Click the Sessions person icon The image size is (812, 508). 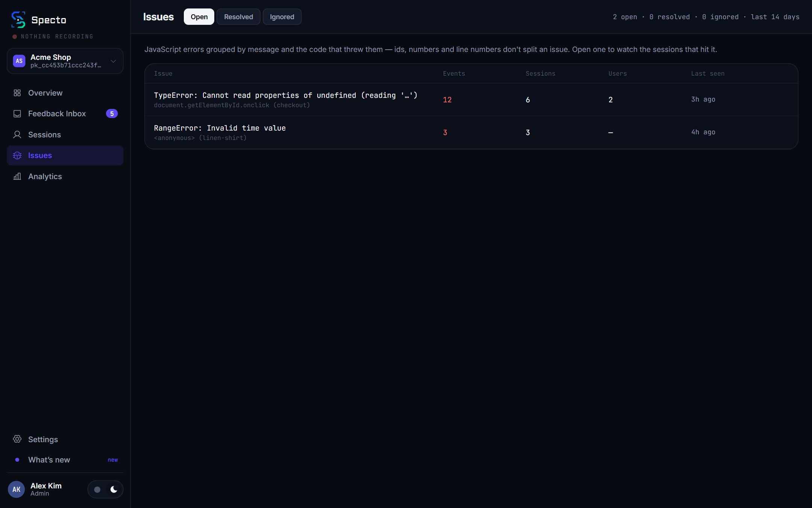pos(17,135)
